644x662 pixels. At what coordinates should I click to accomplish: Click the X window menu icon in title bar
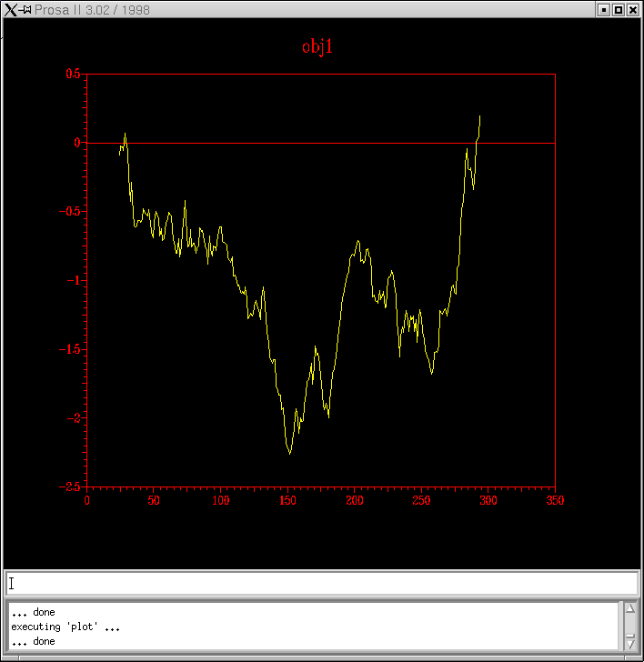10,10
